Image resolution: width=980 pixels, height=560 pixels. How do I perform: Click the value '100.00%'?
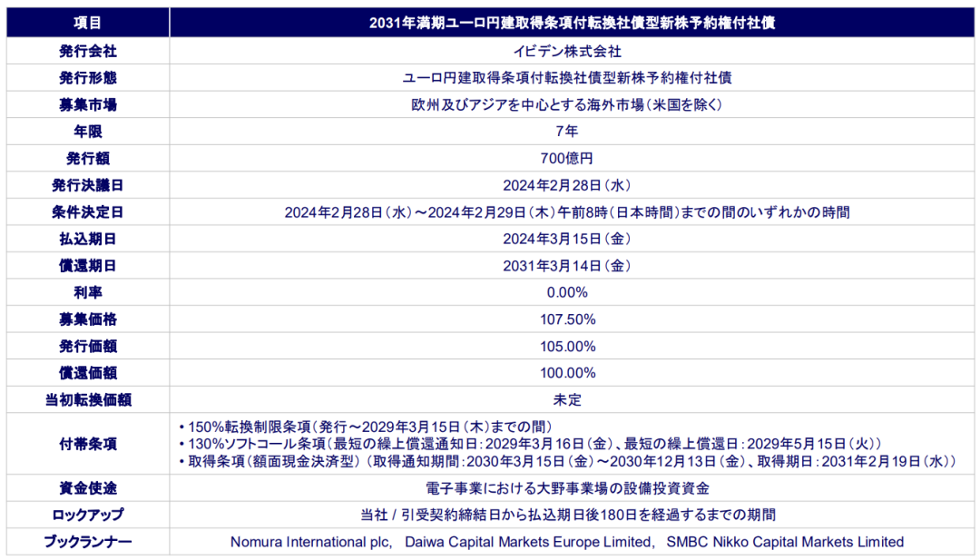[567, 373]
